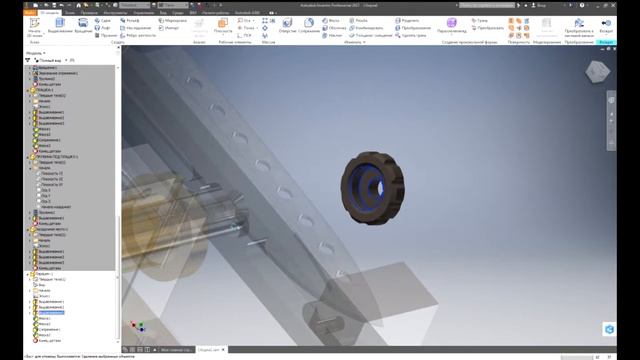Switch to the Проверка ribbon tab
The width and height of the screenshot is (640, 360).
tap(89, 13)
